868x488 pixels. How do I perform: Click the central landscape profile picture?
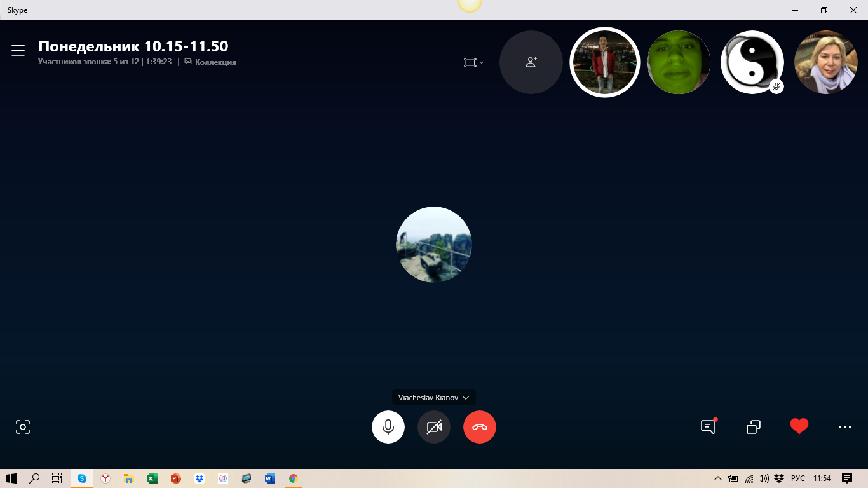pyautogui.click(x=434, y=245)
